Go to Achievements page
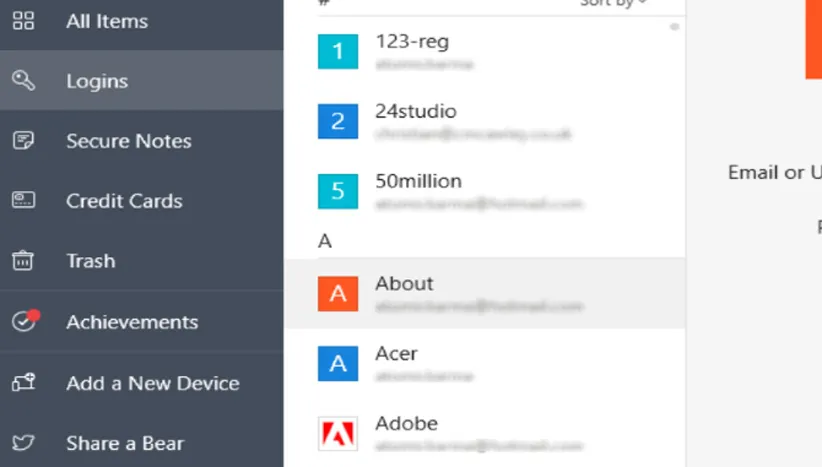The image size is (822, 467). (x=132, y=322)
